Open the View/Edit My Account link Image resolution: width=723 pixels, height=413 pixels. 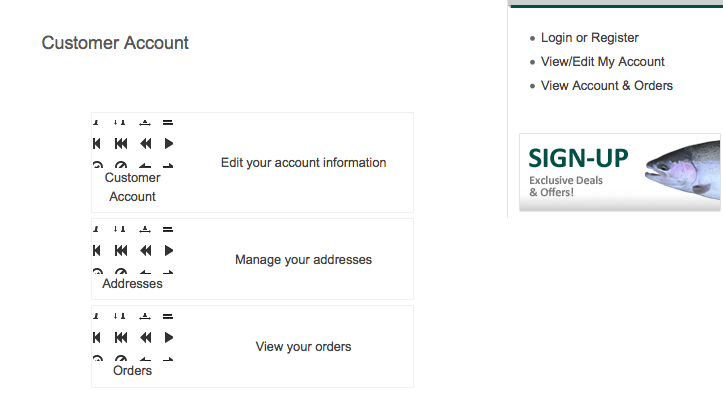pyautogui.click(x=602, y=62)
